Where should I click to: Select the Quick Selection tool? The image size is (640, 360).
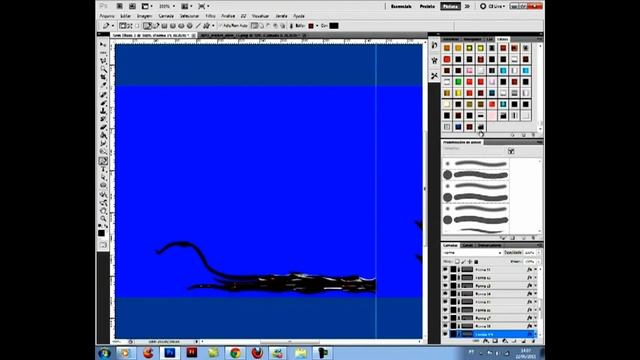tap(103, 69)
